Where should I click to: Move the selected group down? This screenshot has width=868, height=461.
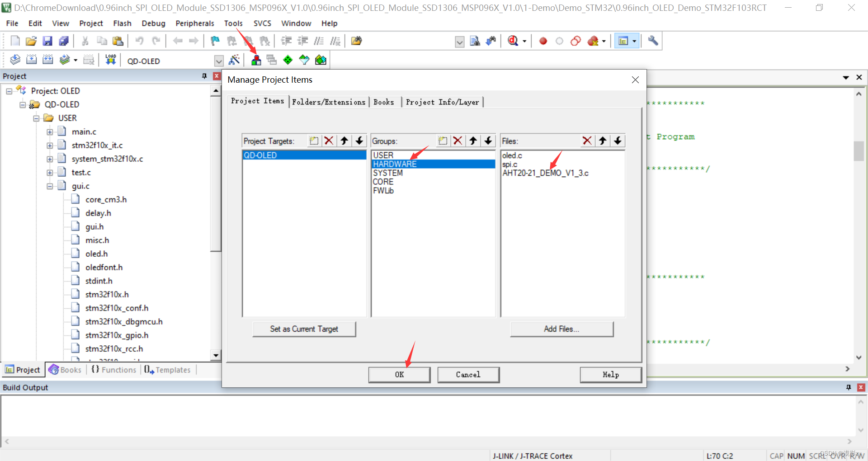(488, 141)
